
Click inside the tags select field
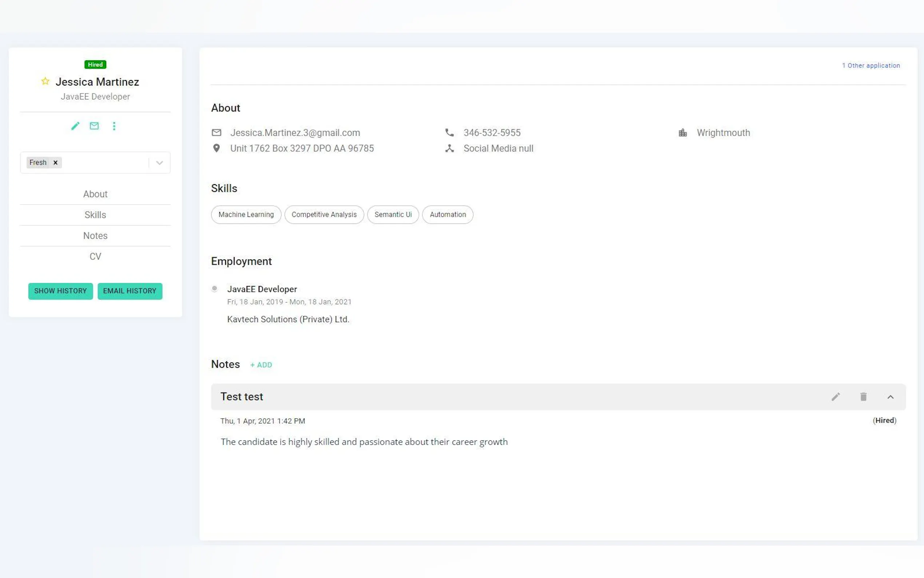[x=103, y=163]
